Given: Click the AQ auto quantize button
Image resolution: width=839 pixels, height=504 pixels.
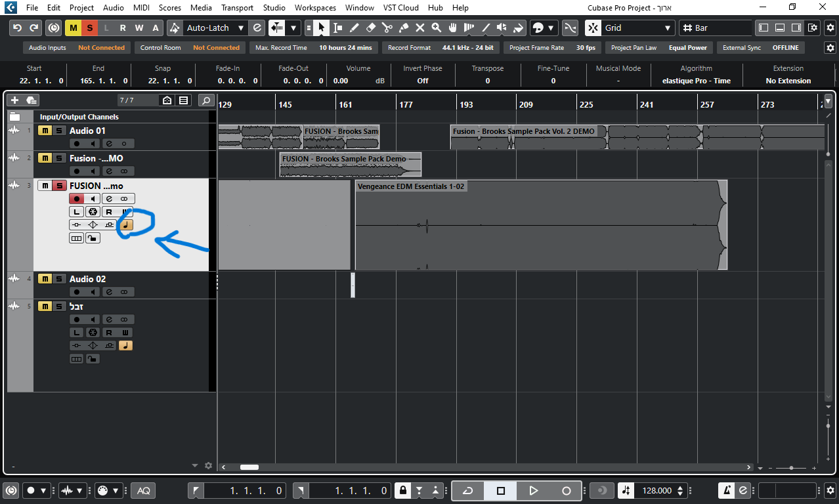Looking at the screenshot, I should [144, 490].
